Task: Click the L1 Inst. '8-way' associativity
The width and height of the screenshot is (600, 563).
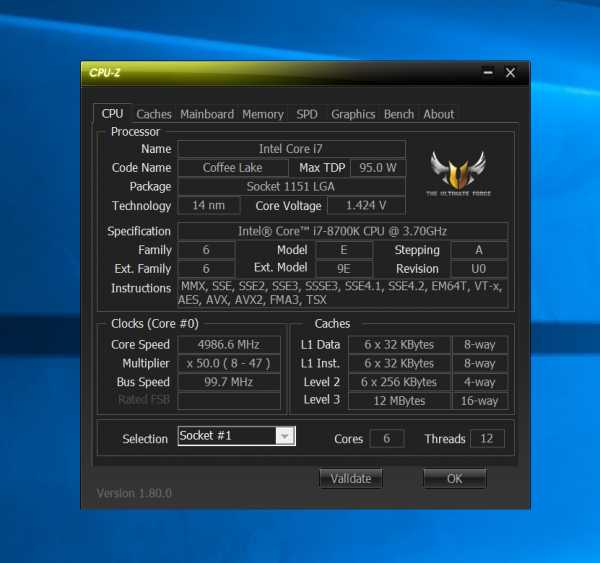Action: (480, 363)
